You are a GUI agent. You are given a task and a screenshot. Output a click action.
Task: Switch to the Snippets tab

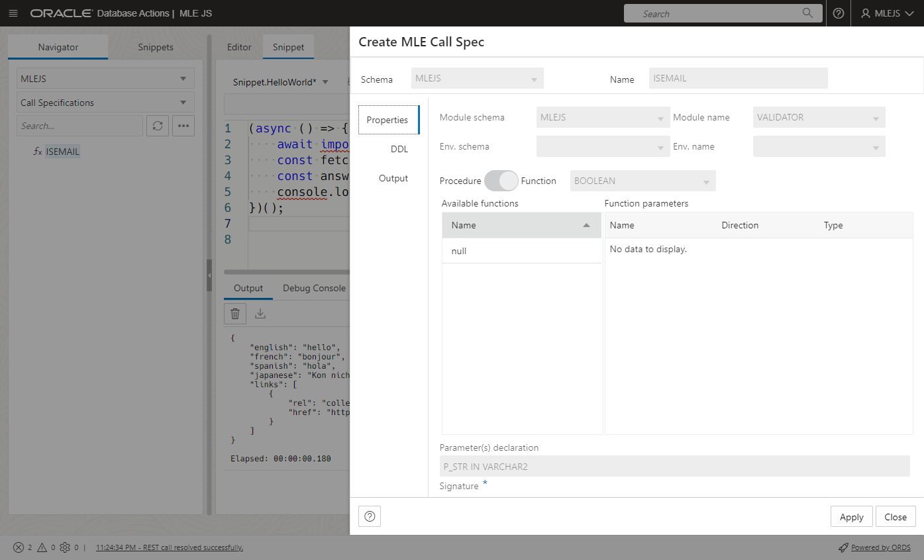point(156,47)
